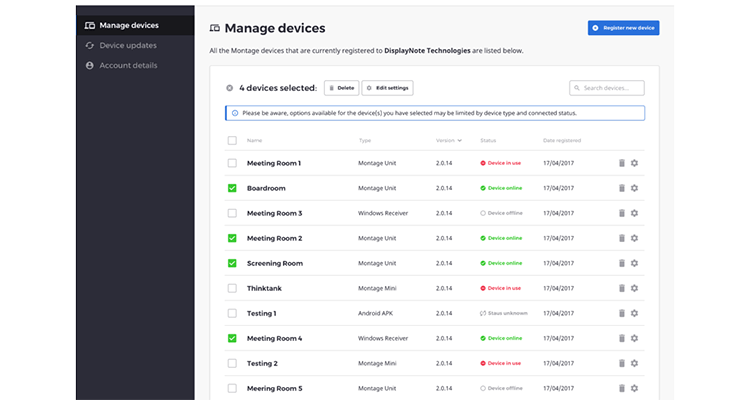The image size is (750, 400).
Task: Click the Thinktank device name
Action: [x=264, y=288]
